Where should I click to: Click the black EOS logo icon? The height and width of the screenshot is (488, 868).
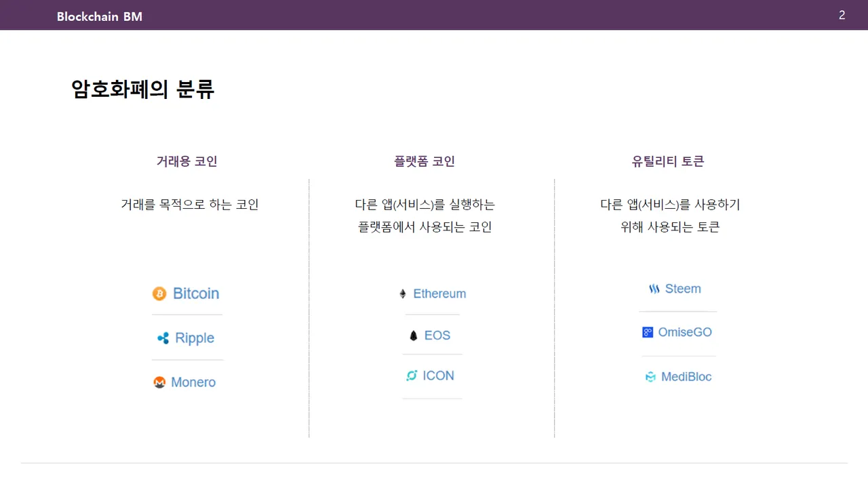pos(414,335)
